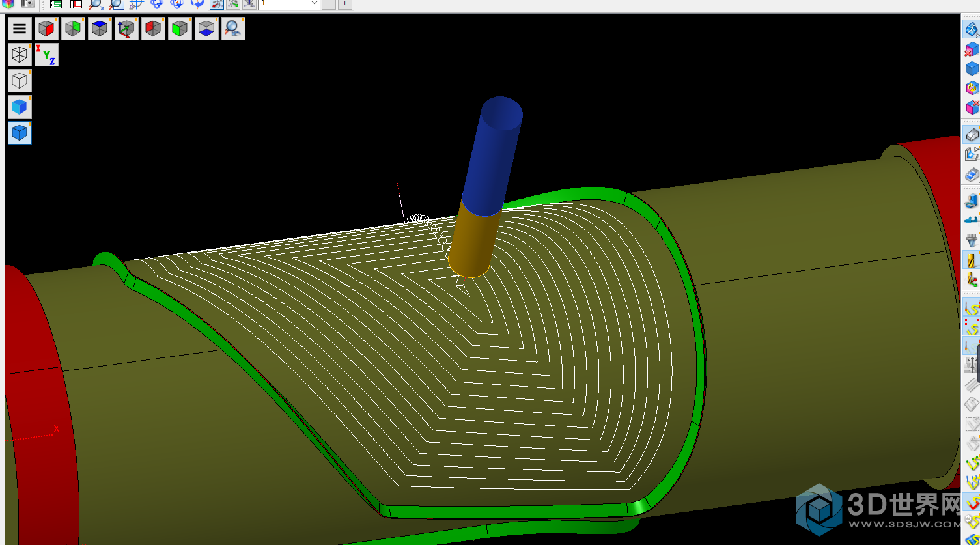The width and height of the screenshot is (980, 545).
Task: Toggle highlighted toolpath display button in top toolbar
Action: tap(217, 4)
